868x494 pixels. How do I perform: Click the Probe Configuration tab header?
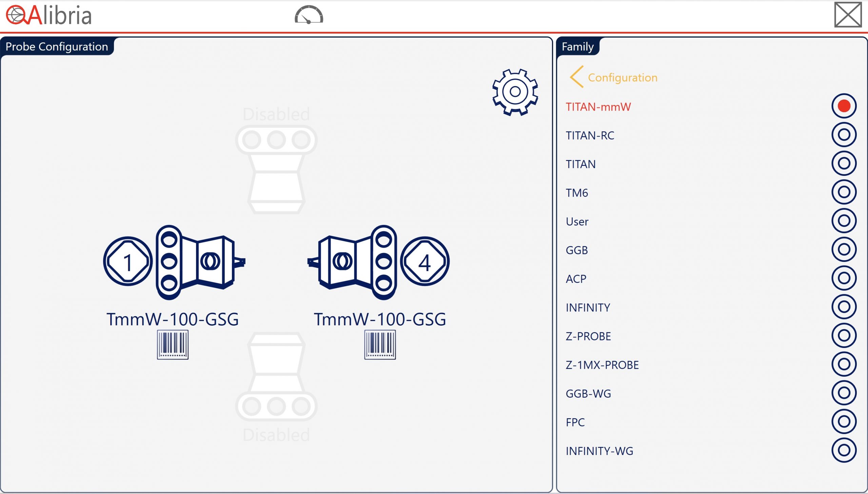(57, 46)
